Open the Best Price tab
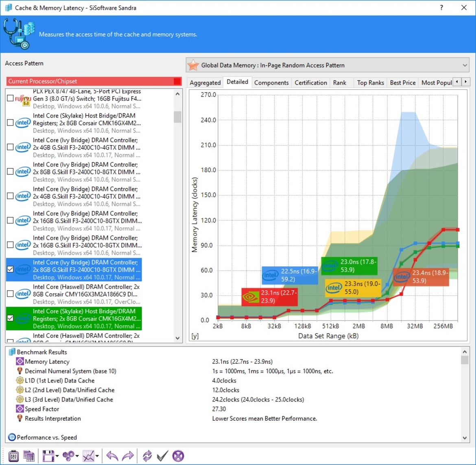 [x=402, y=83]
